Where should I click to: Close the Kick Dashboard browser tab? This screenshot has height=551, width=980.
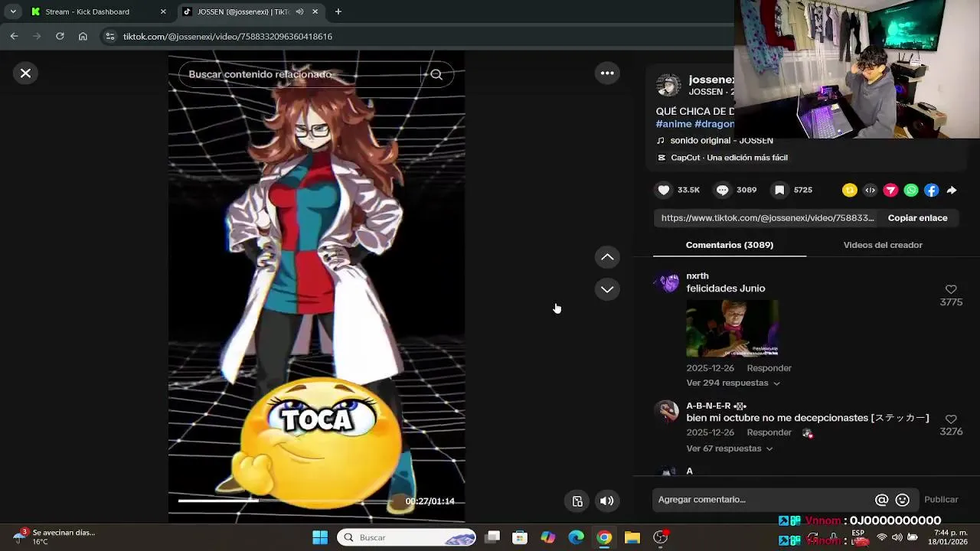click(163, 11)
